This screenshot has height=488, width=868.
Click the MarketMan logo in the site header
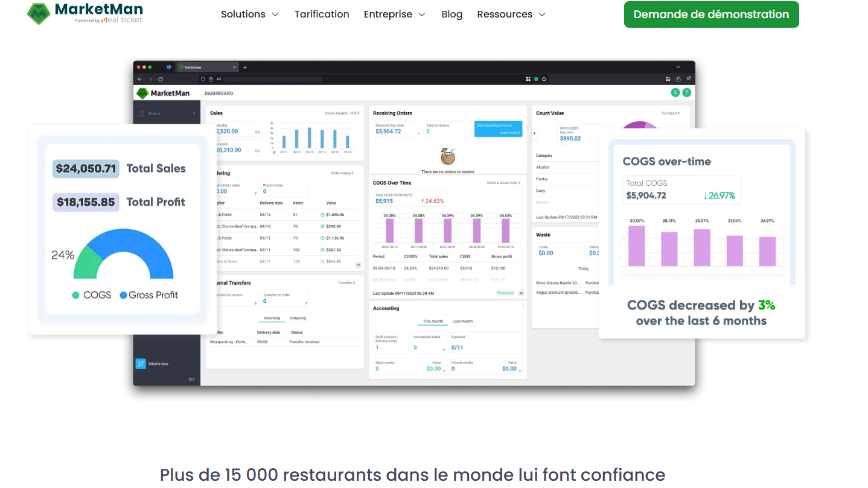tap(85, 13)
